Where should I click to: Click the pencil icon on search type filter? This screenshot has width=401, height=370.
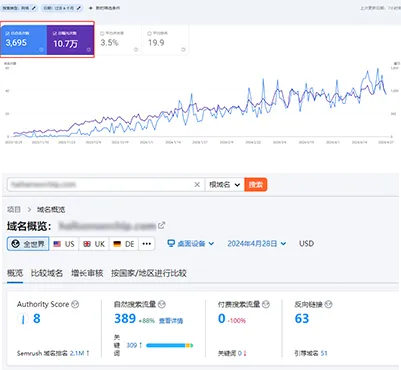[34, 8]
